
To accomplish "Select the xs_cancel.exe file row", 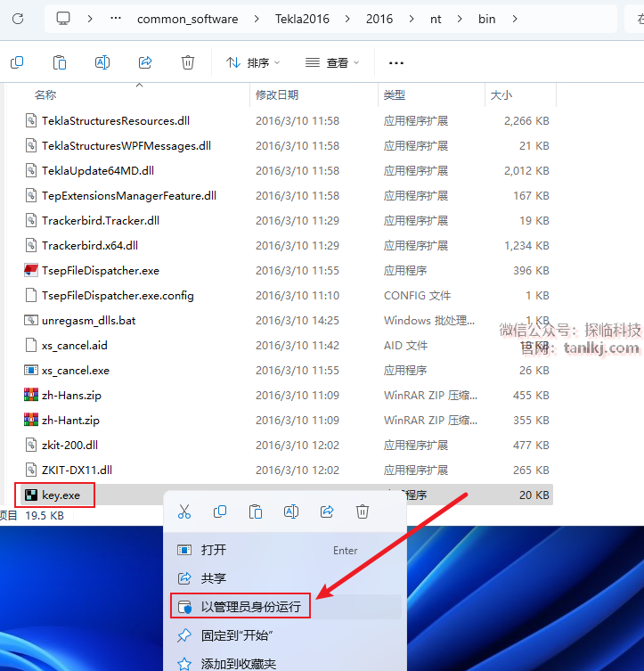I will click(76, 370).
